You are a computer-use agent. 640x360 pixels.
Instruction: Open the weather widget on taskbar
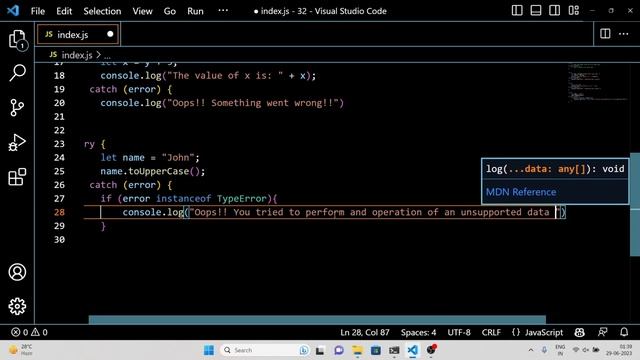click(20, 350)
